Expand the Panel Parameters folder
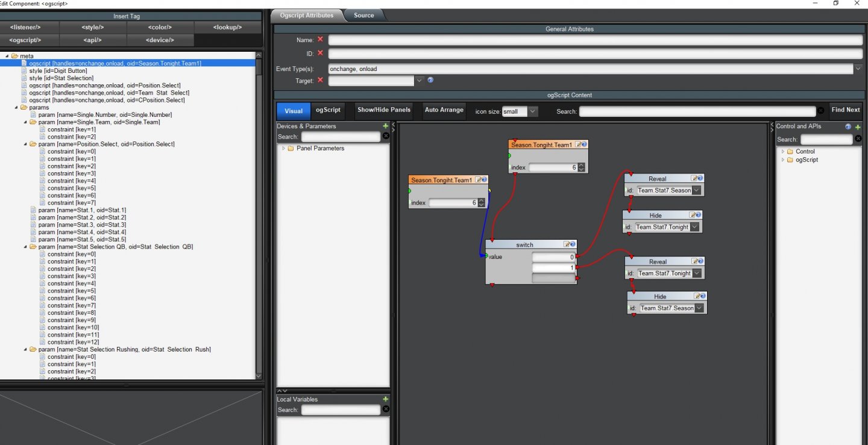 point(283,148)
